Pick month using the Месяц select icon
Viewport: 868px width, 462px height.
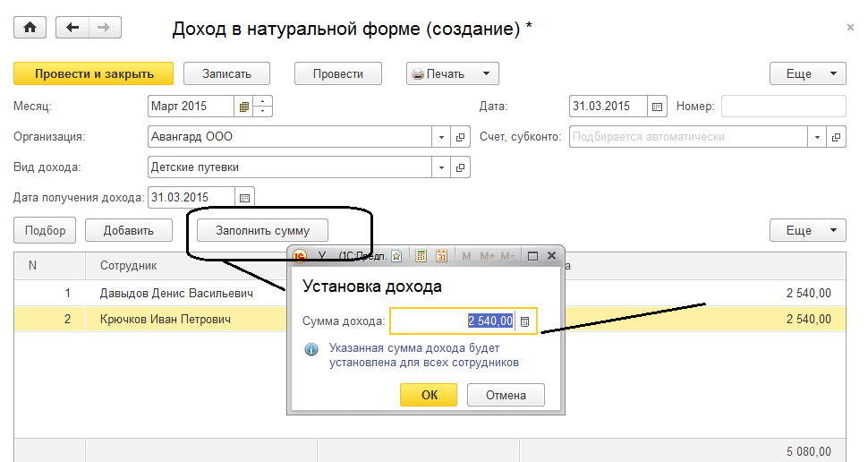tap(243, 107)
